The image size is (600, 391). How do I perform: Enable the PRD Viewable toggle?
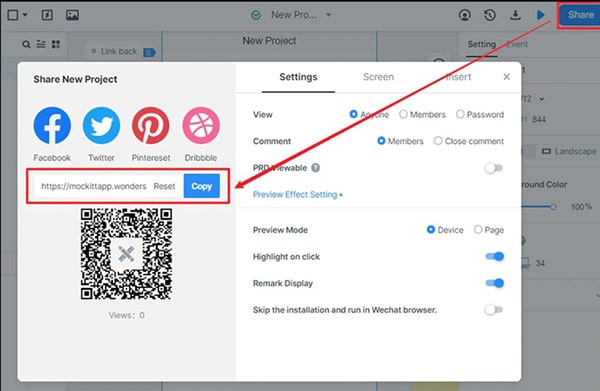pos(494,168)
